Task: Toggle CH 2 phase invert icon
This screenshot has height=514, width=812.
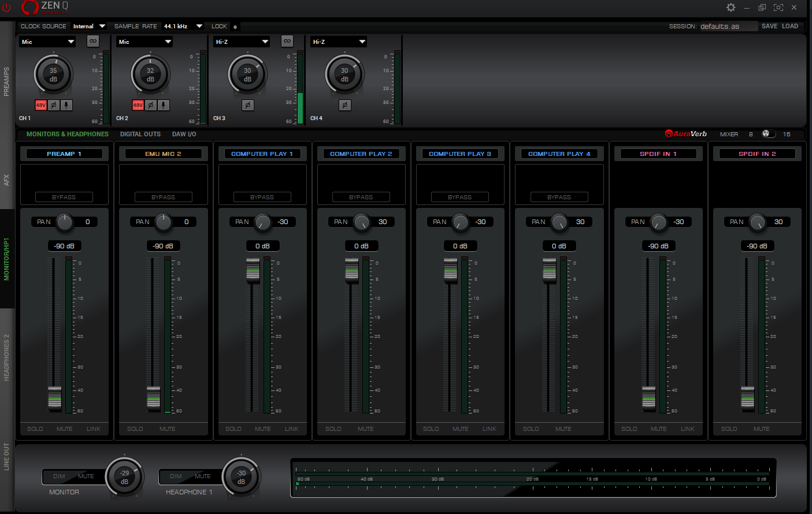Action: pos(151,105)
